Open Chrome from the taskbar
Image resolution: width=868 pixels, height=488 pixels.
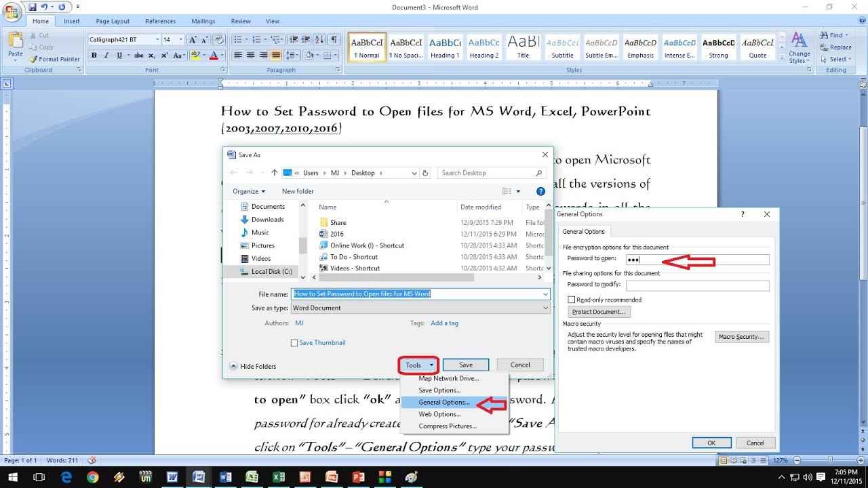[93, 477]
